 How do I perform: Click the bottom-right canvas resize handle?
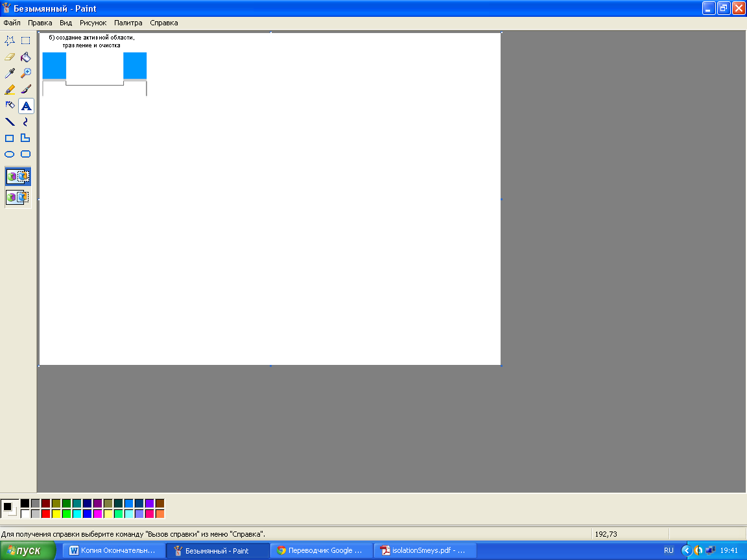(502, 366)
